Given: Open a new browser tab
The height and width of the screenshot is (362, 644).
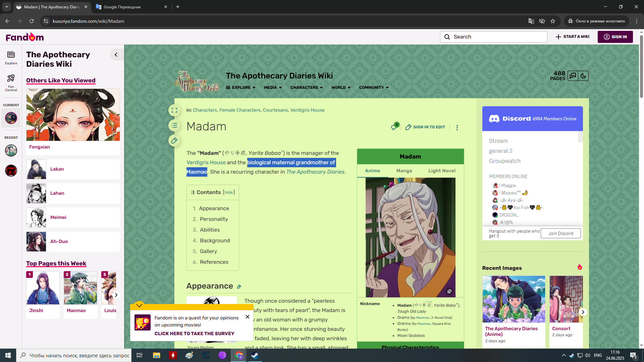Looking at the screenshot, I should [x=178, y=7].
